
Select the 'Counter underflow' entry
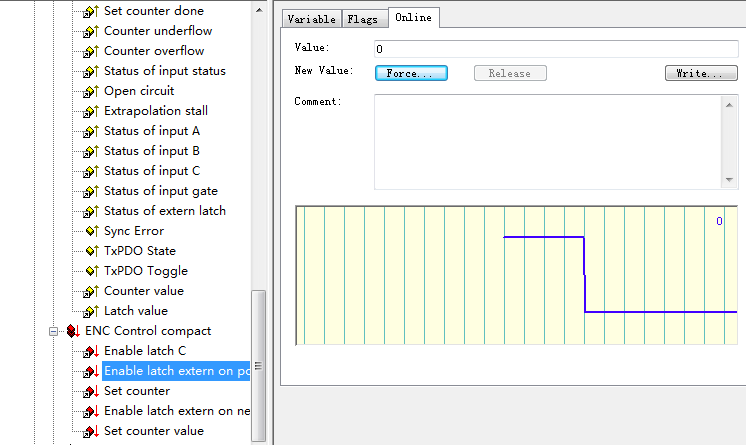[x=158, y=31]
